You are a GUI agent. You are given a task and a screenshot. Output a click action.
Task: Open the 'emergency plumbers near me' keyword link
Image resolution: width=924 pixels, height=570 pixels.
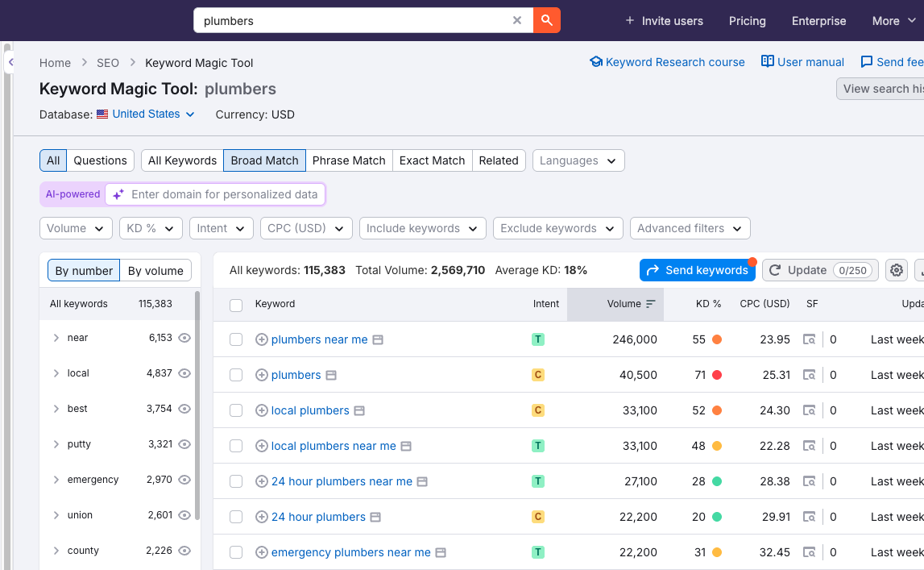click(350, 552)
